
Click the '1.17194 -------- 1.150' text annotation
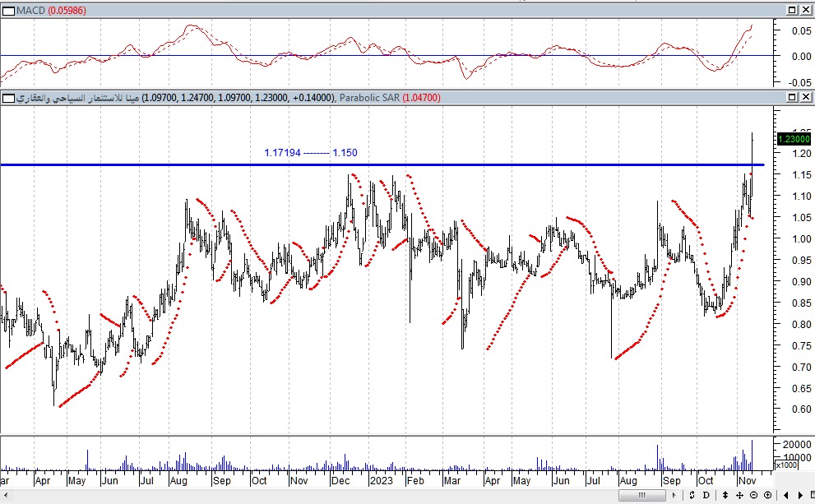pos(310,153)
